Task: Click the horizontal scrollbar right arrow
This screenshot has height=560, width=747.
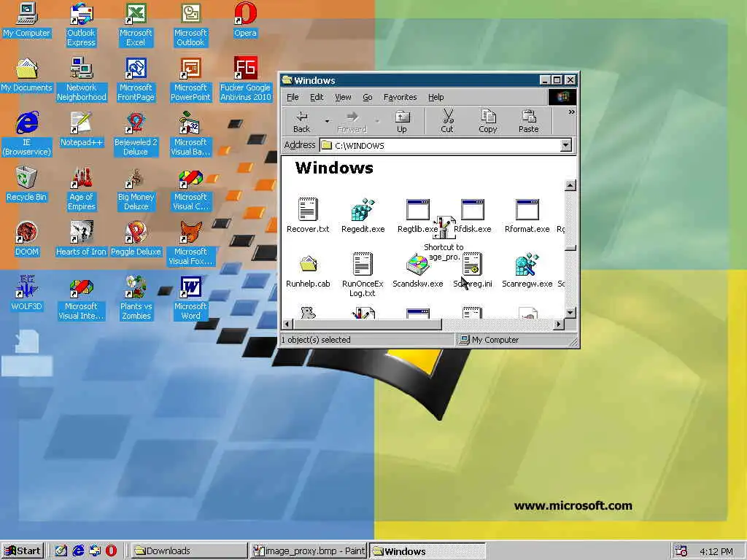Action: [x=559, y=324]
